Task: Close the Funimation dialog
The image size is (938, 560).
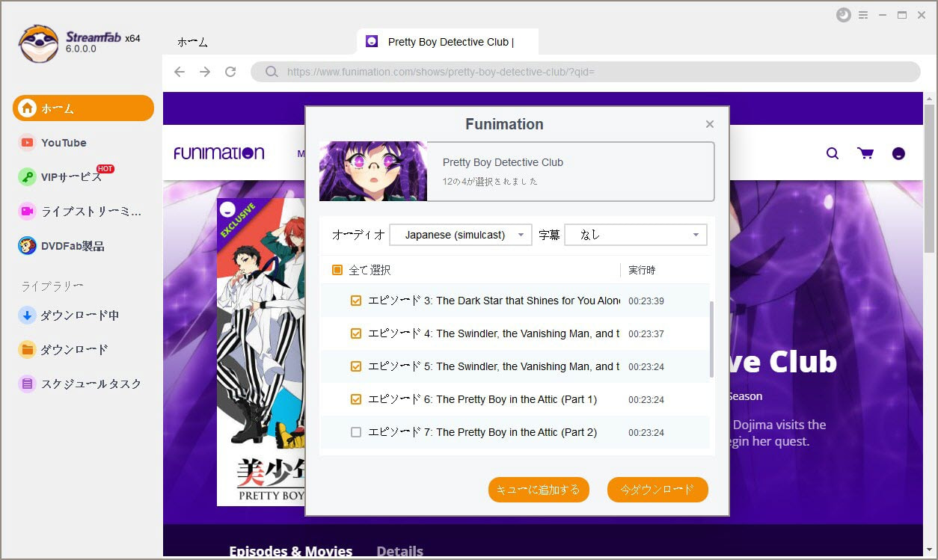Action: [x=710, y=124]
